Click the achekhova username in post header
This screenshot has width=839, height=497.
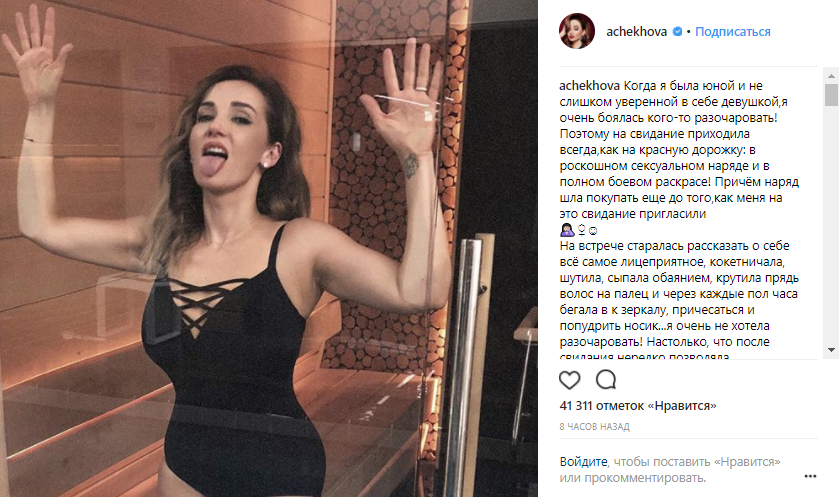pyautogui.click(x=636, y=32)
